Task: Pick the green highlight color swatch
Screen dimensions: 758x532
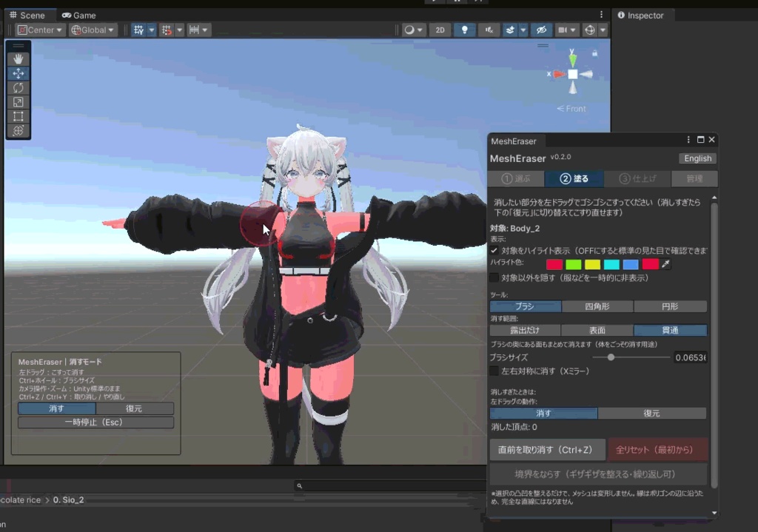Action: click(574, 264)
